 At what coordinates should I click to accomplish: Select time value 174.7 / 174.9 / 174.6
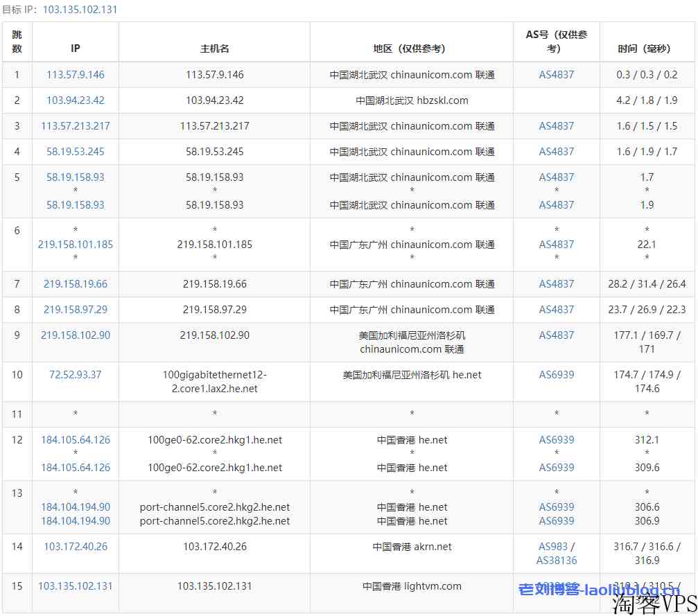pyautogui.click(x=647, y=381)
